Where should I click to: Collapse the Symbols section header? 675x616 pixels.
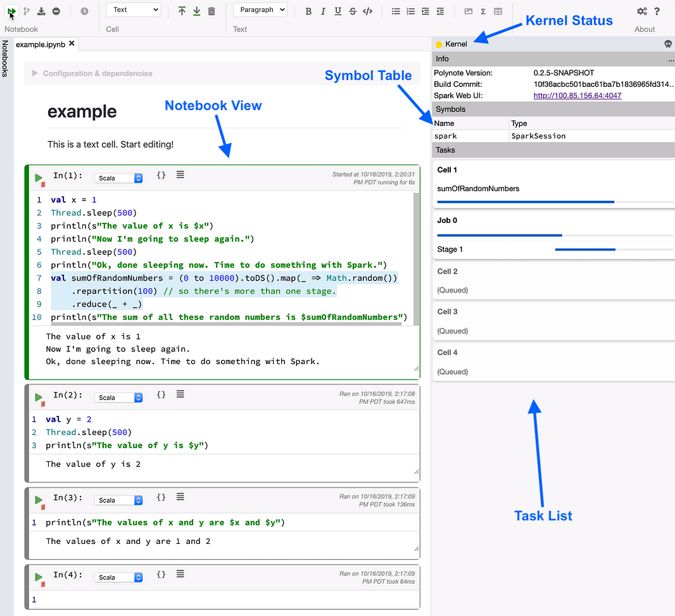pos(553,110)
